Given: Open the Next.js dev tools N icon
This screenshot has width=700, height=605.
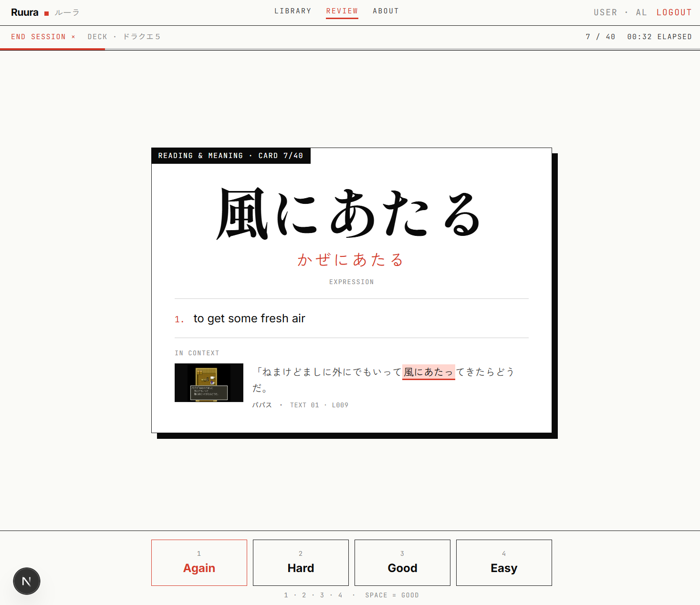Looking at the screenshot, I should 27,581.
